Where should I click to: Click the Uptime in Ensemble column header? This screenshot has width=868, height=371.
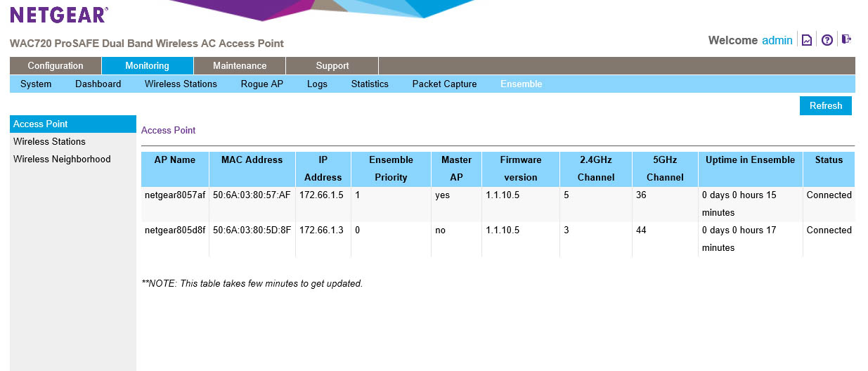(x=750, y=169)
